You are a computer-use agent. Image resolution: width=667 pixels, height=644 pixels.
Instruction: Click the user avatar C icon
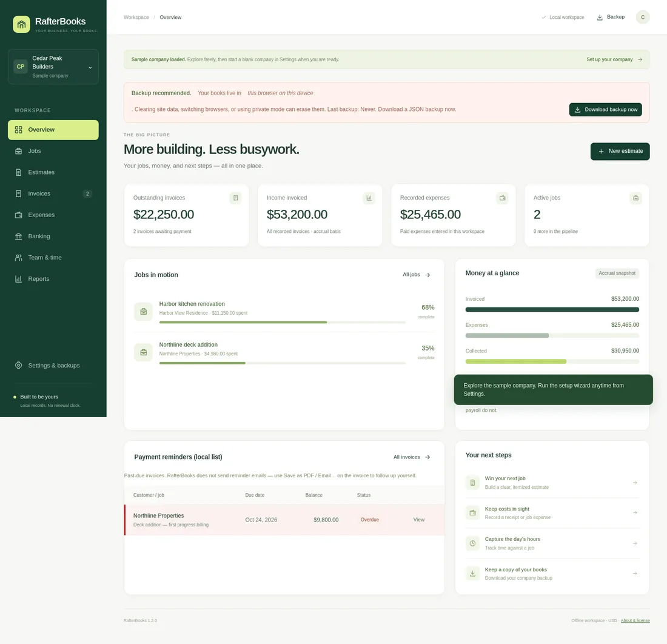coord(642,18)
